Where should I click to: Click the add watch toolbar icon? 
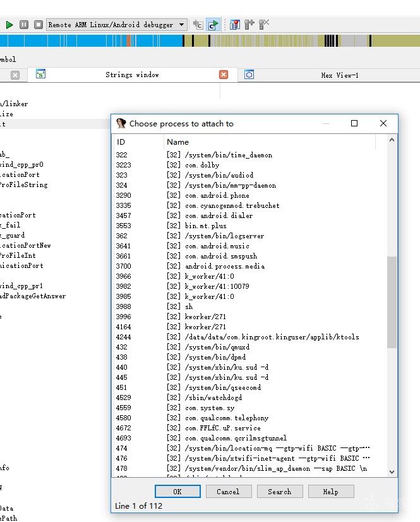tap(249, 25)
